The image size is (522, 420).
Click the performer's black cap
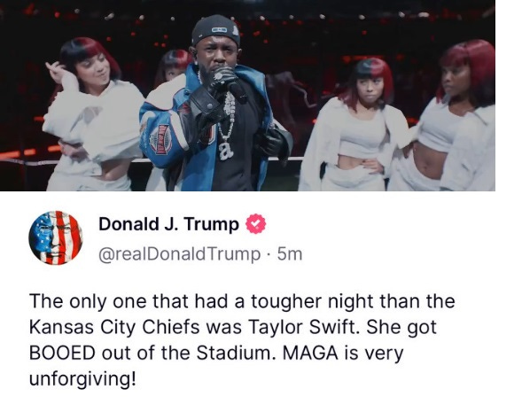click(216, 29)
